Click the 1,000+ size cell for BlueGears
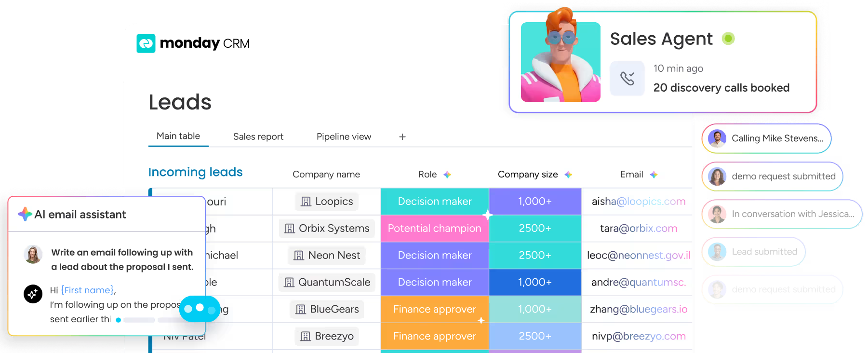The height and width of the screenshot is (353, 868). (x=535, y=310)
